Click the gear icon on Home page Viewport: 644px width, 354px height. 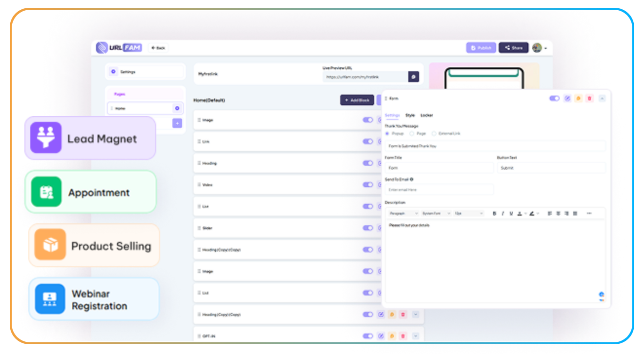point(177,108)
